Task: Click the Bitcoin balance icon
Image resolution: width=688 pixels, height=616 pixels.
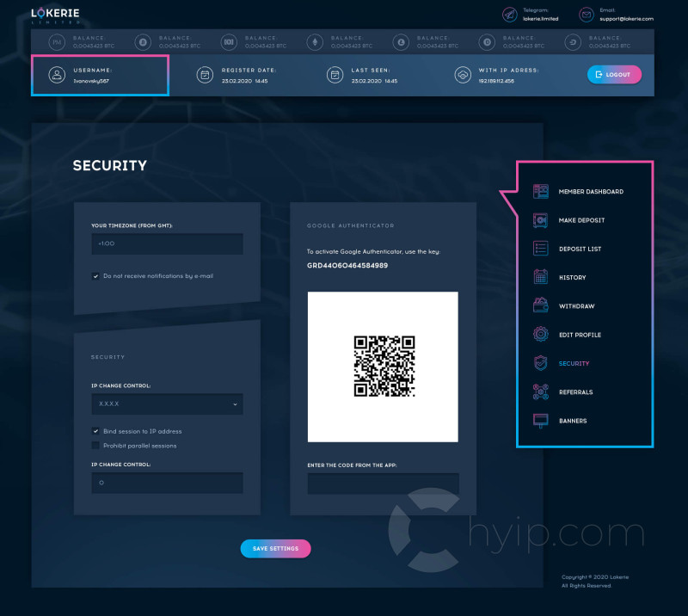Action: [143, 42]
